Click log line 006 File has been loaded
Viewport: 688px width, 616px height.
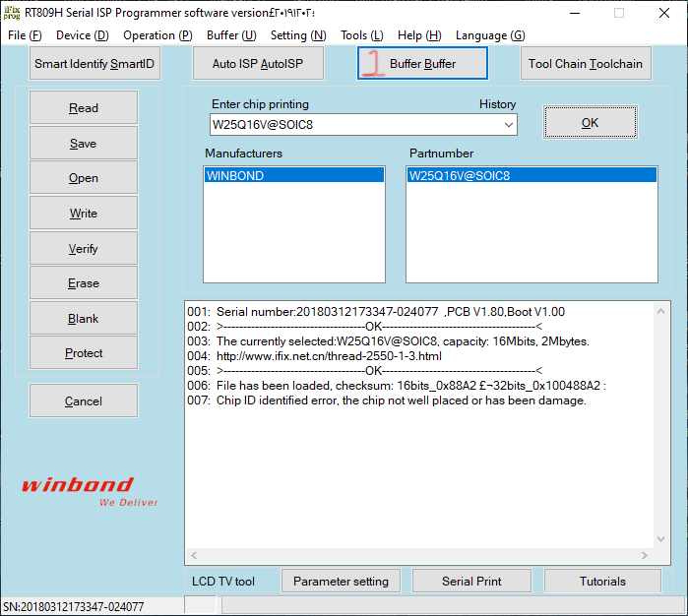pyautogui.click(x=397, y=385)
